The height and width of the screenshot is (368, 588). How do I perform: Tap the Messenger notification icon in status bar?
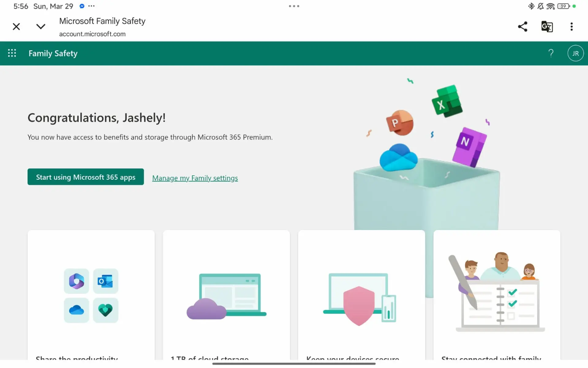point(82,6)
